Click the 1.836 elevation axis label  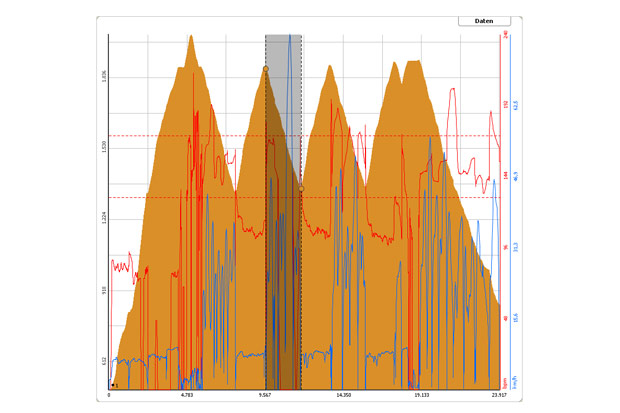pos(103,76)
